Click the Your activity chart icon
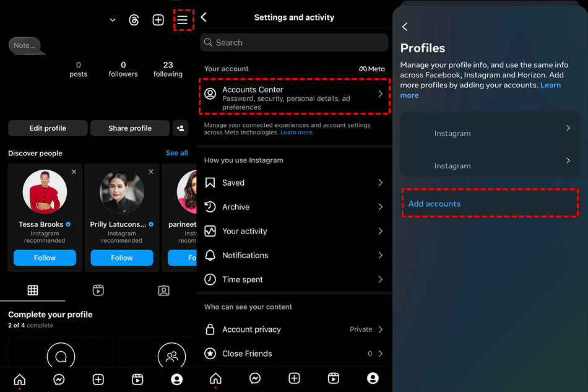588x392 pixels. (x=210, y=231)
